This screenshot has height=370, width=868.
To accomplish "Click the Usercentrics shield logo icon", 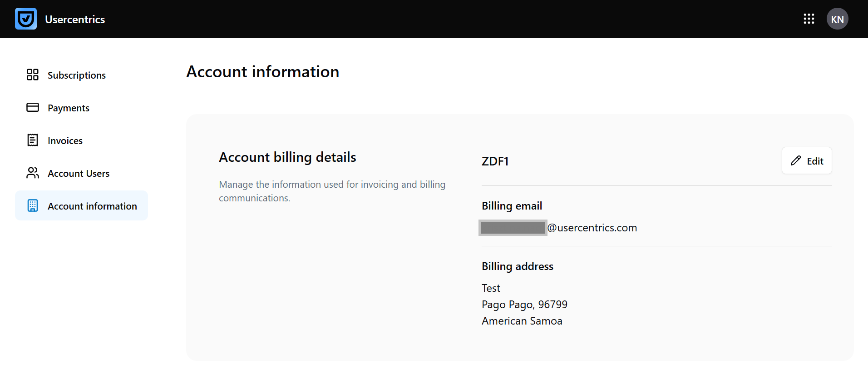I will pos(26,19).
